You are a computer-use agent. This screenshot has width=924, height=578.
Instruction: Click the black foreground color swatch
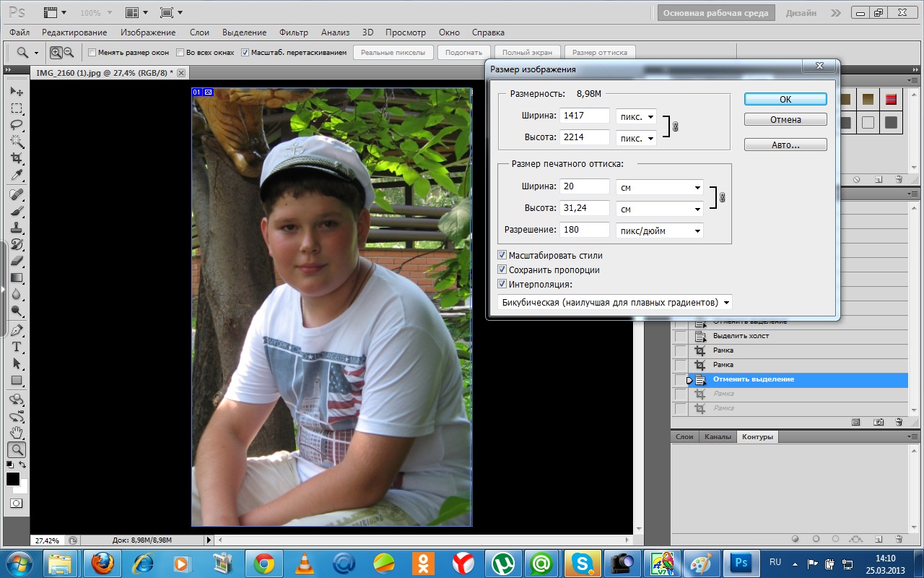coord(13,479)
